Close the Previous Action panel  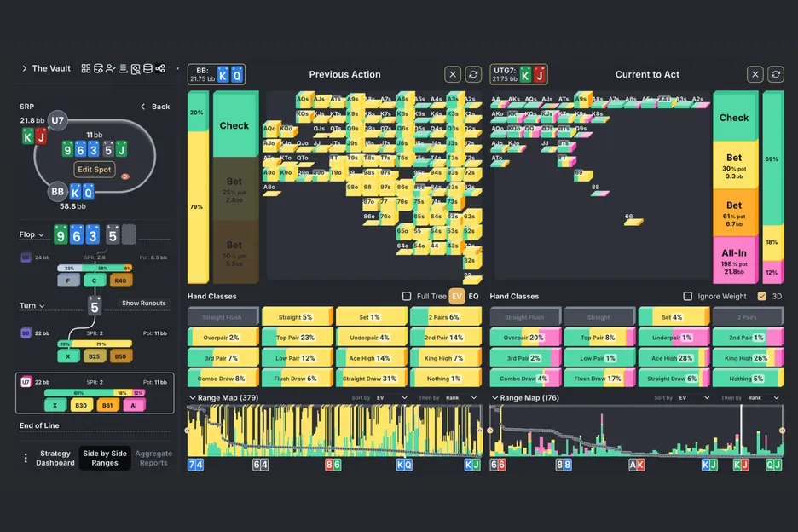tap(453, 75)
